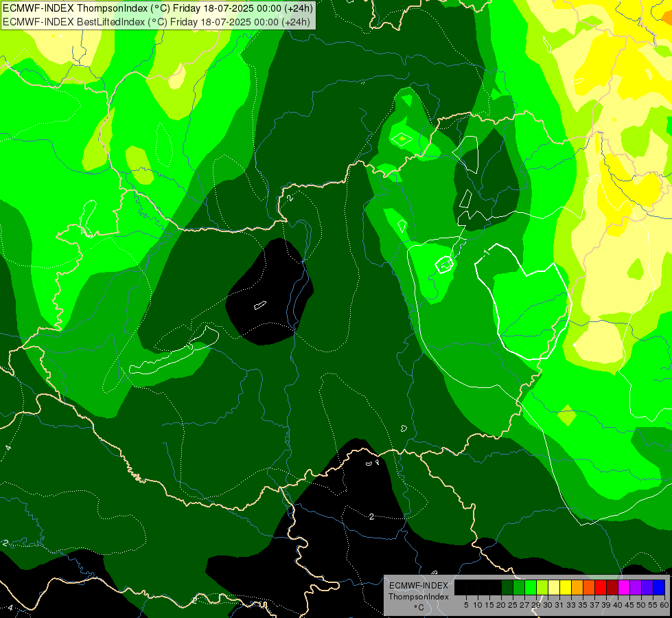Screen dimensions: 672x618
Task: Click the legend tick value 60
Action: (x=664, y=605)
